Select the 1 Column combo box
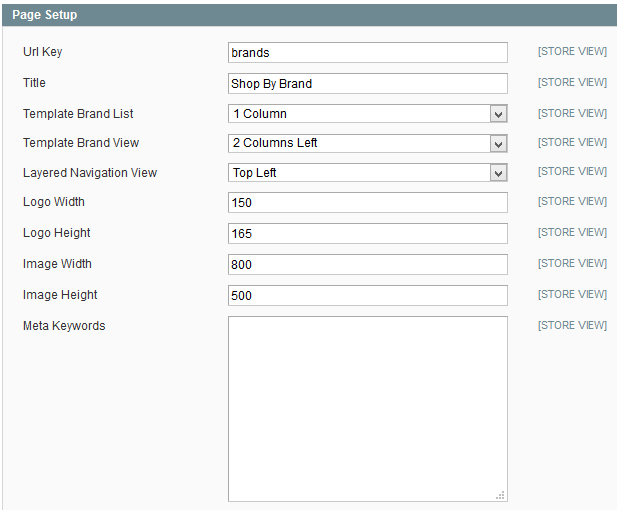 tap(368, 114)
